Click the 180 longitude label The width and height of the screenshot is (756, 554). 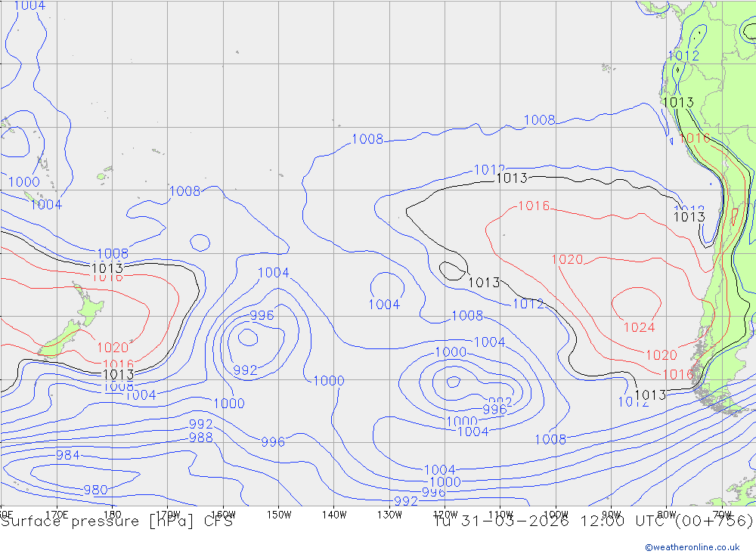[x=112, y=515]
